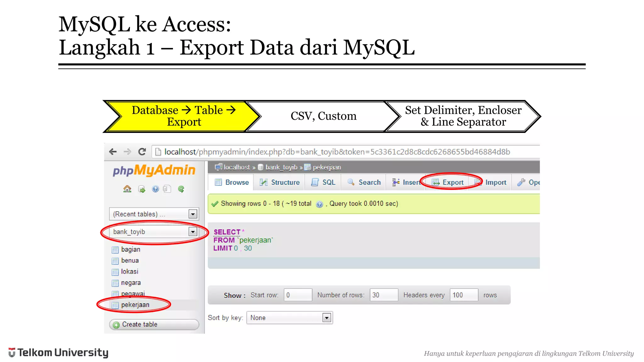This screenshot has height=362, width=644.
Task: Click the page icon in the address bar
Action: (158, 152)
